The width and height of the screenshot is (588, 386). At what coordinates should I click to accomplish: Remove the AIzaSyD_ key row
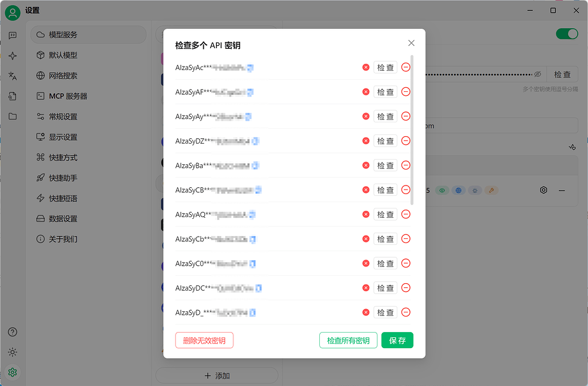tap(406, 312)
